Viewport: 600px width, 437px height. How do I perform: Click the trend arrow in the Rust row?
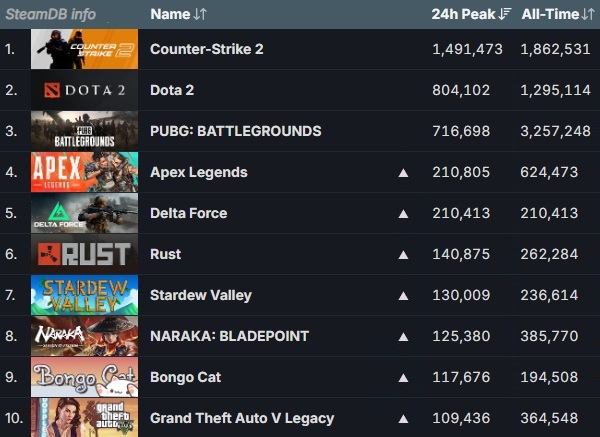click(x=404, y=255)
